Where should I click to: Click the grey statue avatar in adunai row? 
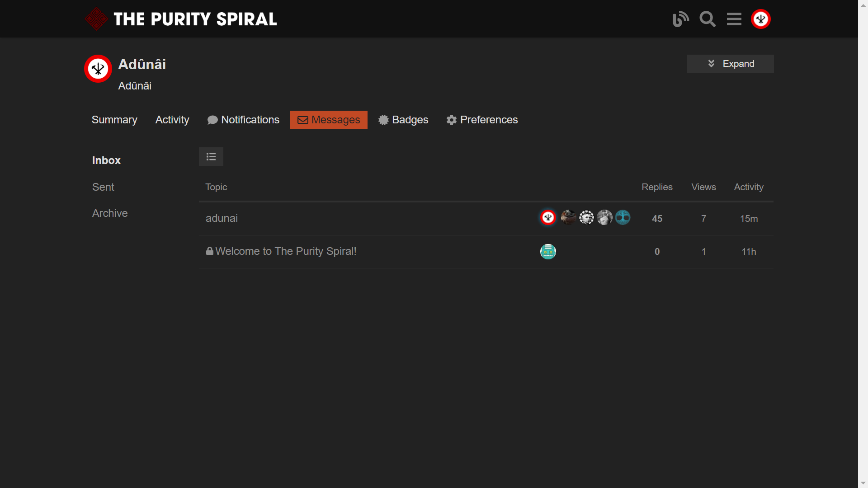604,217
